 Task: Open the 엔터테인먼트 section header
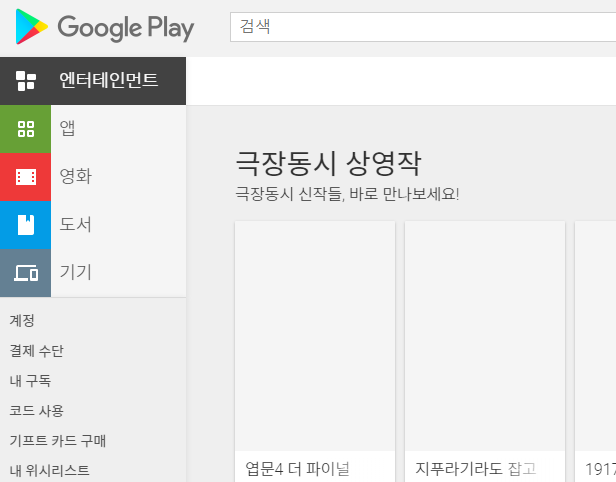coord(93,81)
